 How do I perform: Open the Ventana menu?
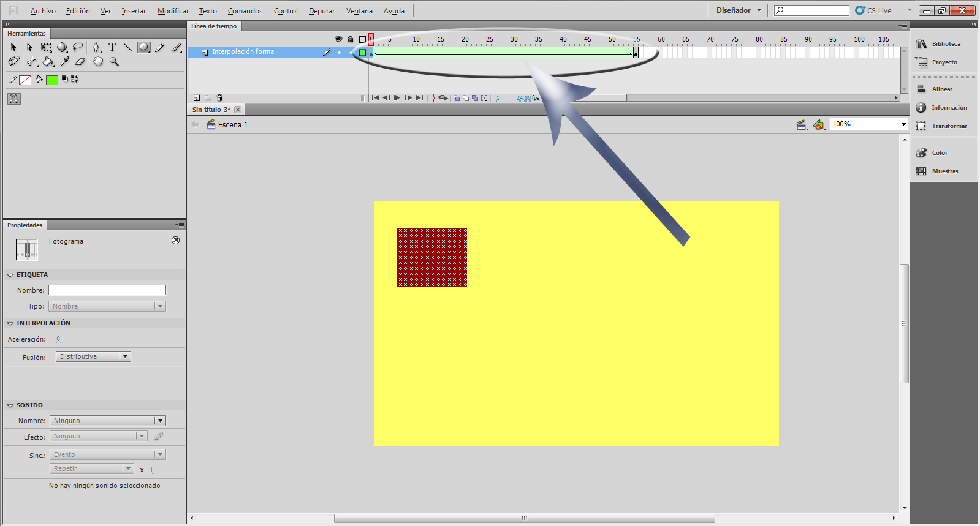coord(359,11)
